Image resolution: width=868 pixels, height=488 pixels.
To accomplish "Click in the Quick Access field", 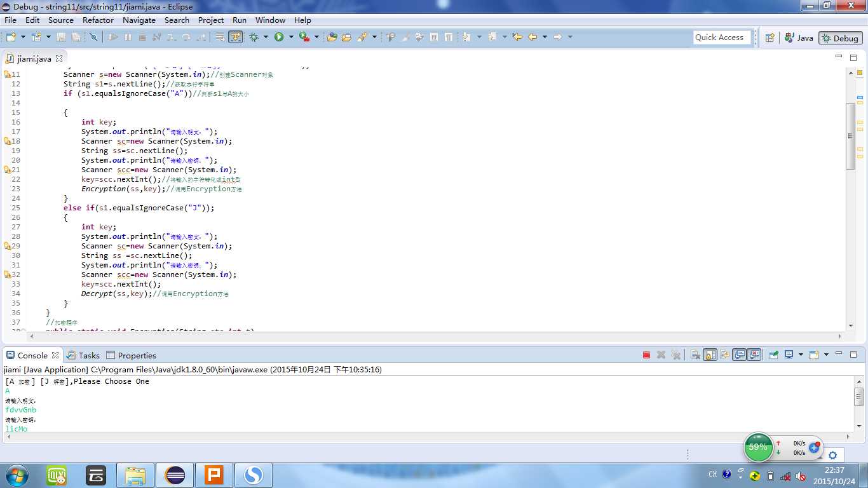I will tap(722, 37).
